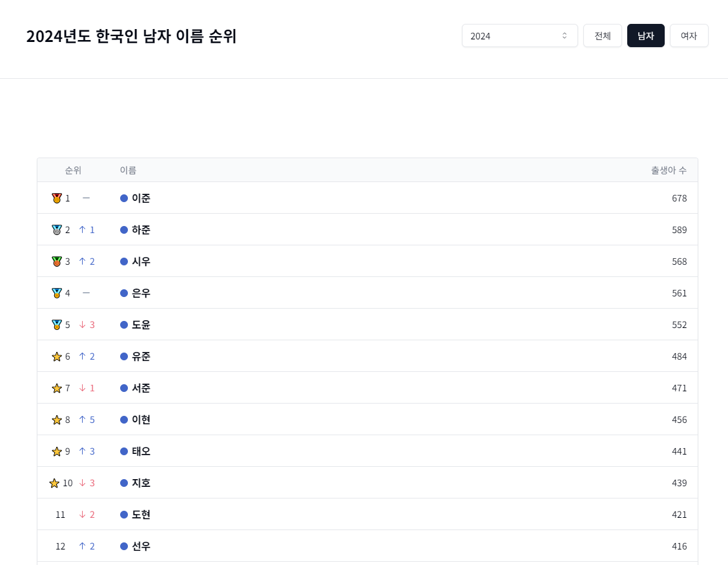Click the page title 2024년도 한국인 남자 이름 순위
The width and height of the screenshot is (728, 565).
click(x=131, y=36)
